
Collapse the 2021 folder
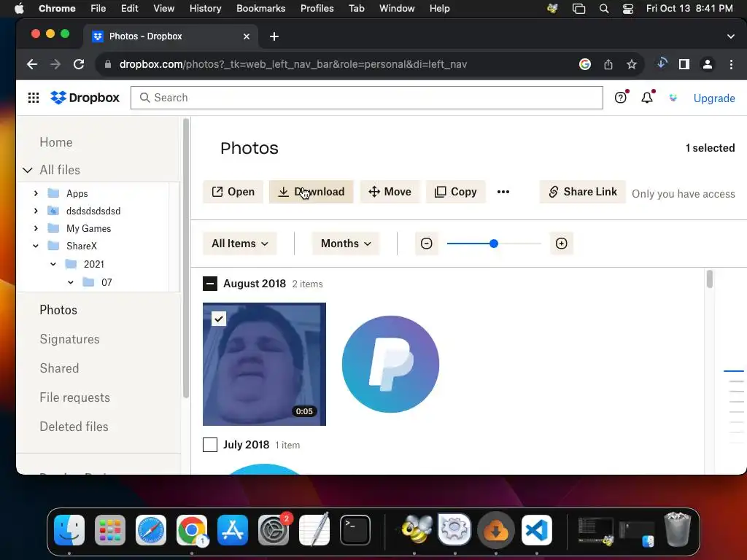click(53, 264)
